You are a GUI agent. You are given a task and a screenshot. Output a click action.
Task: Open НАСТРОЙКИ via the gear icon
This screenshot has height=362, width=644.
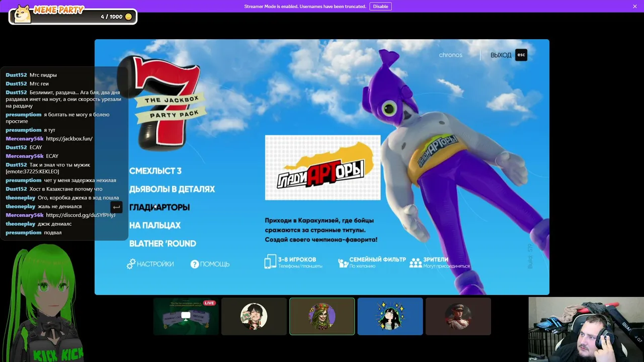click(x=131, y=263)
